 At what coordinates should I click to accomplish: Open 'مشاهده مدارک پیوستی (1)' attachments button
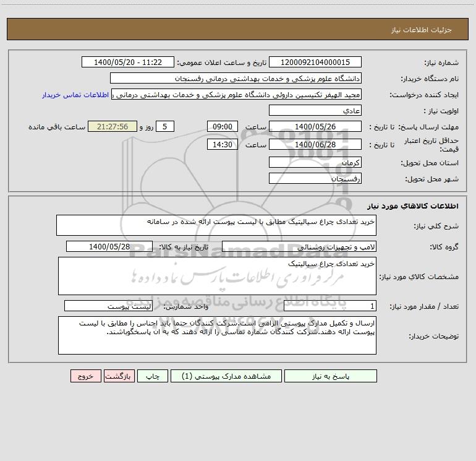226,376
